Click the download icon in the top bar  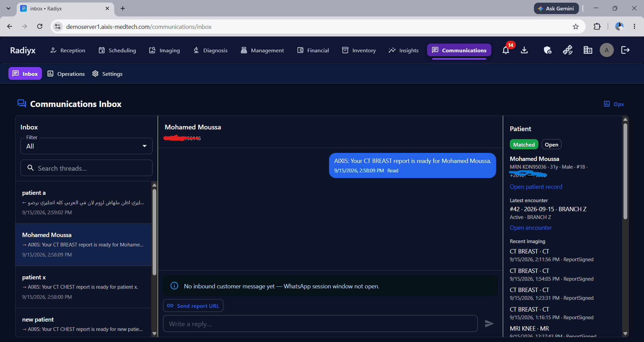(x=524, y=50)
